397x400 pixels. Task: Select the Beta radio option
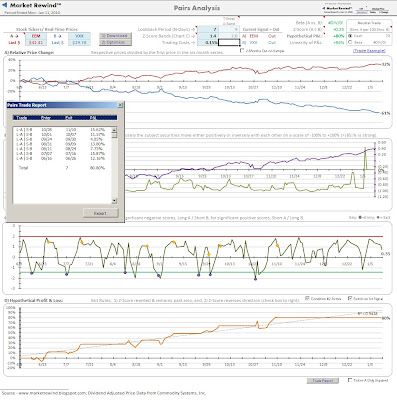pyautogui.click(x=350, y=42)
